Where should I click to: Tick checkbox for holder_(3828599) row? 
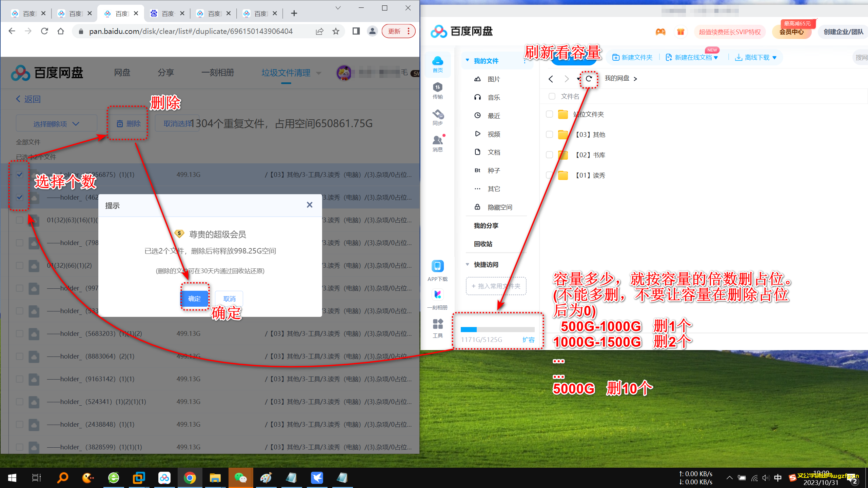(x=20, y=447)
